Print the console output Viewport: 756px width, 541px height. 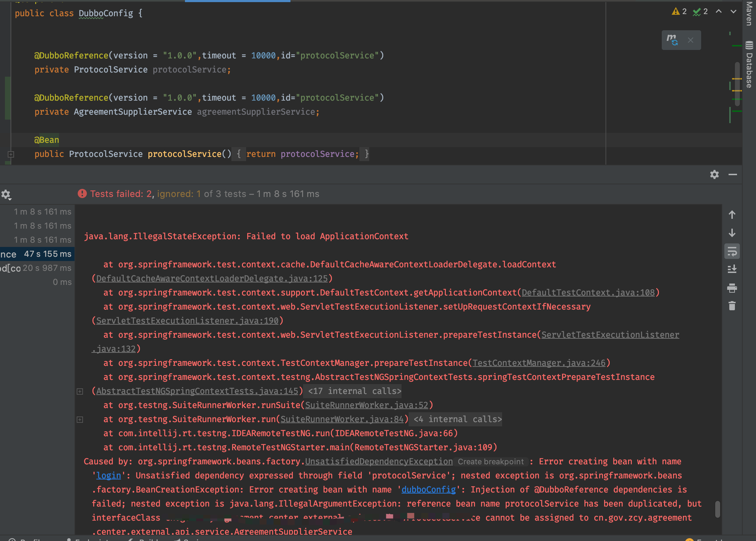(x=732, y=288)
